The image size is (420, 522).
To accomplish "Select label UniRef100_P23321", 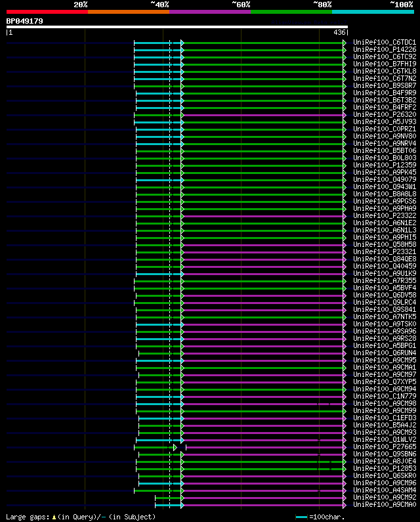I will 385,251.
